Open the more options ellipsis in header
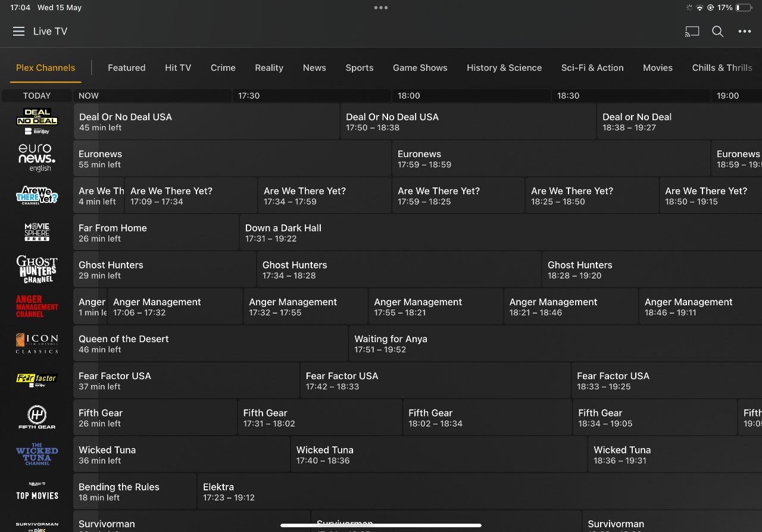This screenshot has width=762, height=532. tap(745, 32)
